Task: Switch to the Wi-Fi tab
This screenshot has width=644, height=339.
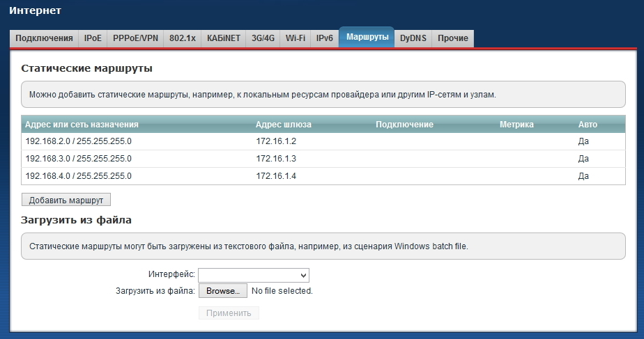Action: click(x=296, y=38)
